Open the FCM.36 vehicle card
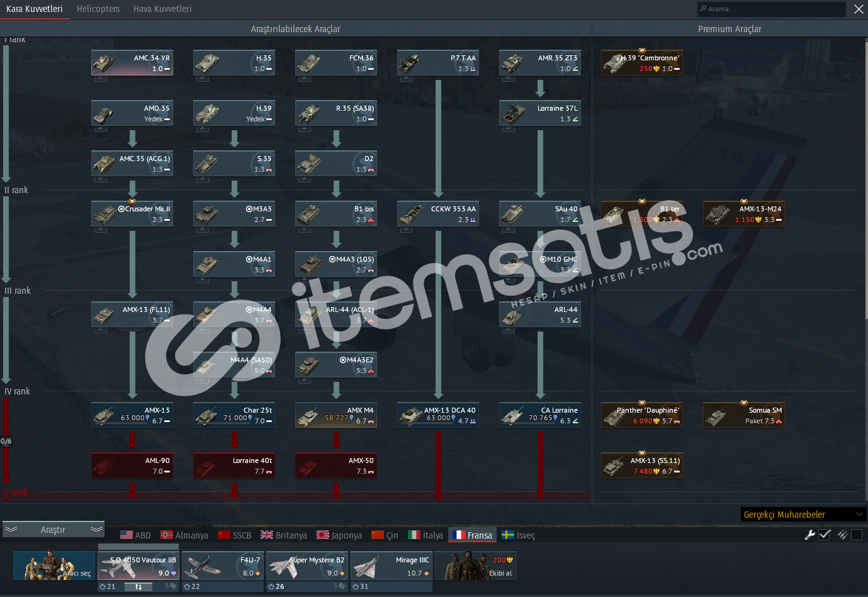Screen dimensions: 868x597 (x=336, y=63)
